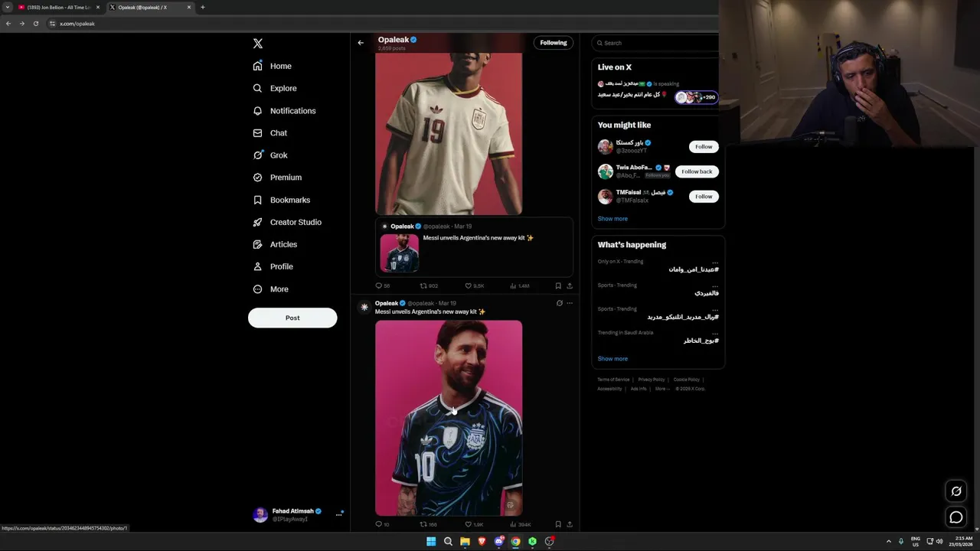980x551 pixels.
Task: Open Chat in the sidebar
Action: click(270, 133)
